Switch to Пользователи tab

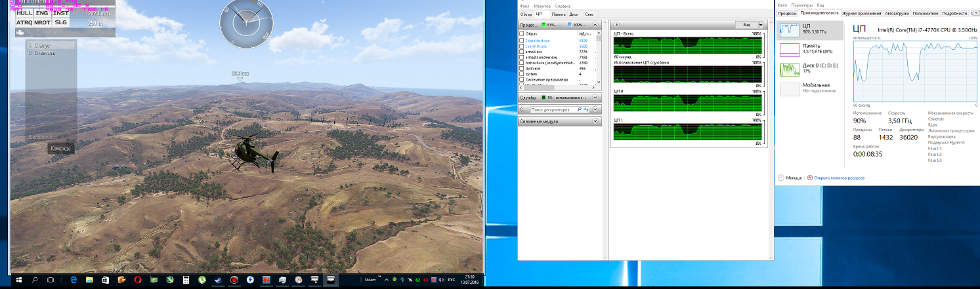click(x=926, y=12)
